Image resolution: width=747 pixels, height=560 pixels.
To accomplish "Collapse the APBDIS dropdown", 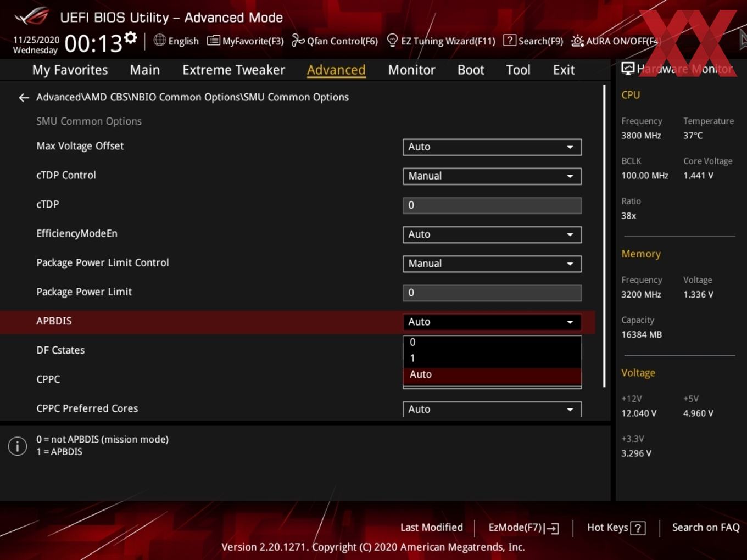I will click(x=492, y=322).
